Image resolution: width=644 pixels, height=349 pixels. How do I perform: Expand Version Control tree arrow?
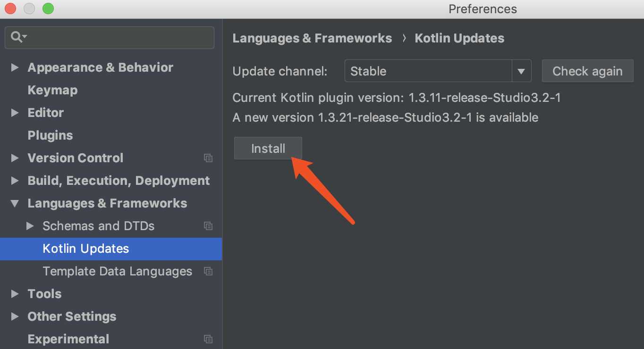15,158
